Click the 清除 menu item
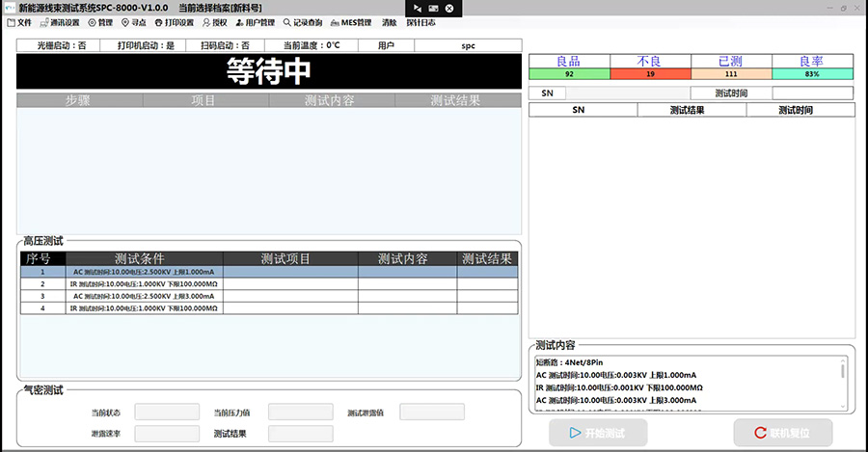 (389, 22)
